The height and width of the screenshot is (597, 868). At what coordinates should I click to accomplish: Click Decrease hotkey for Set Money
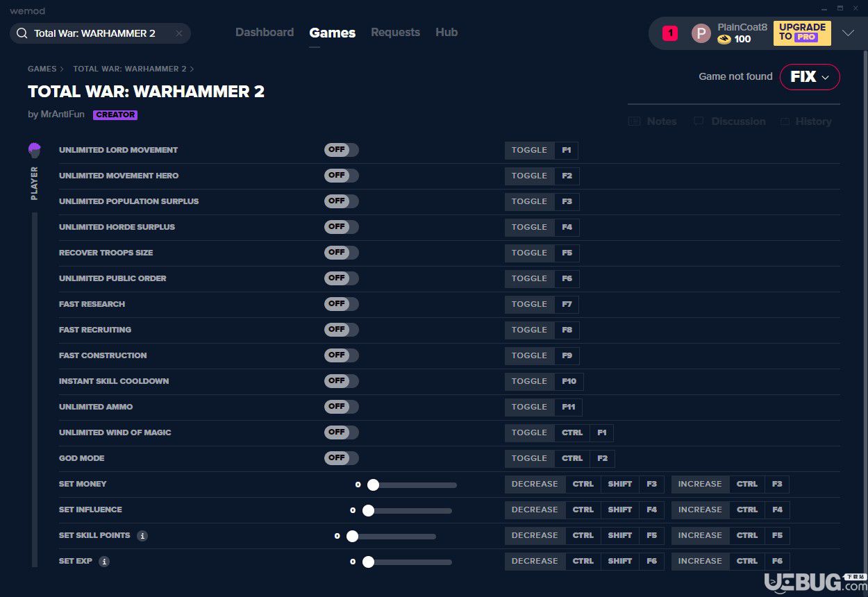click(535, 484)
